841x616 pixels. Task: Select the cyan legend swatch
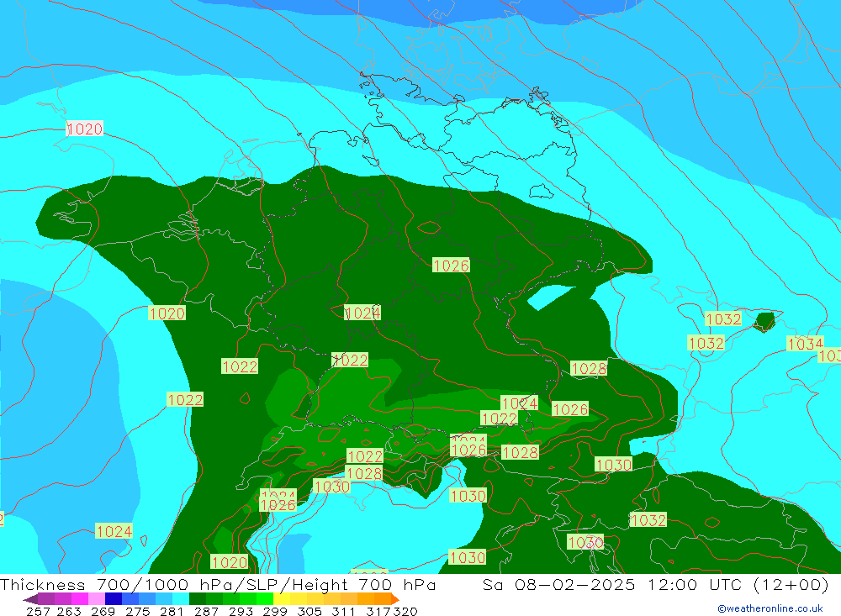(x=181, y=599)
